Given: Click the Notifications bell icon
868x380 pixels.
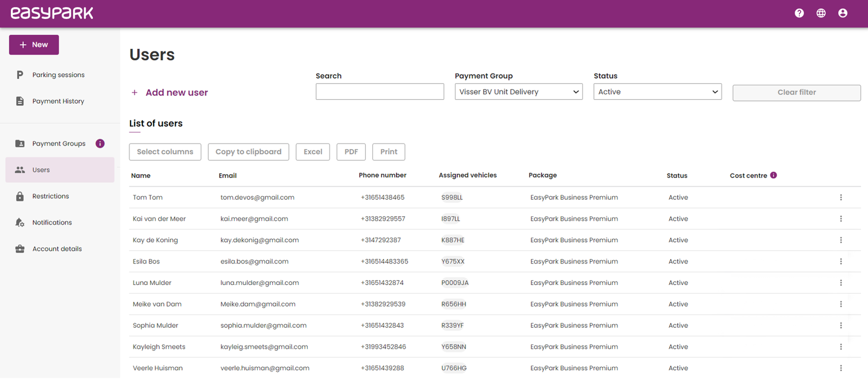Looking at the screenshot, I should click(x=20, y=222).
